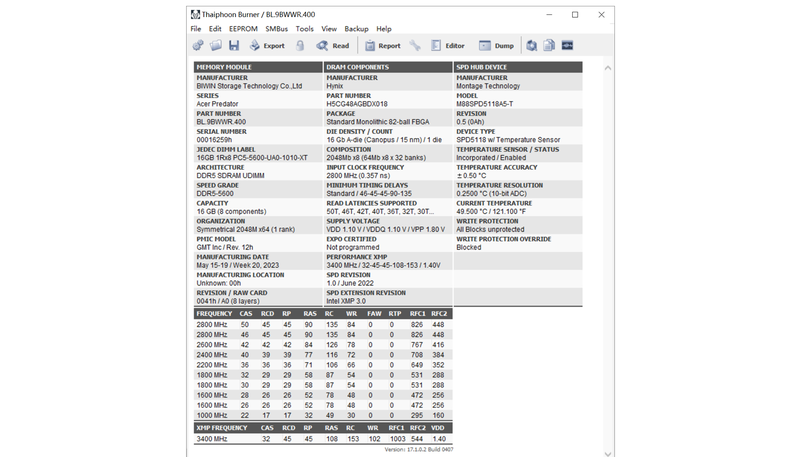The height and width of the screenshot is (457, 800).
Task: Click the RFC2 header in timing table
Action: [439, 314]
